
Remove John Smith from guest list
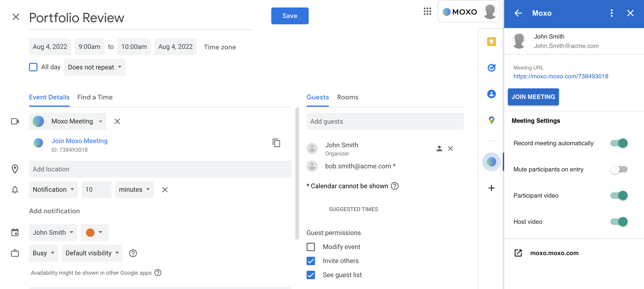(451, 148)
